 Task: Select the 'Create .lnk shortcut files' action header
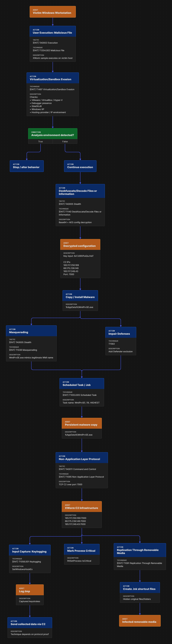click(x=140, y=588)
